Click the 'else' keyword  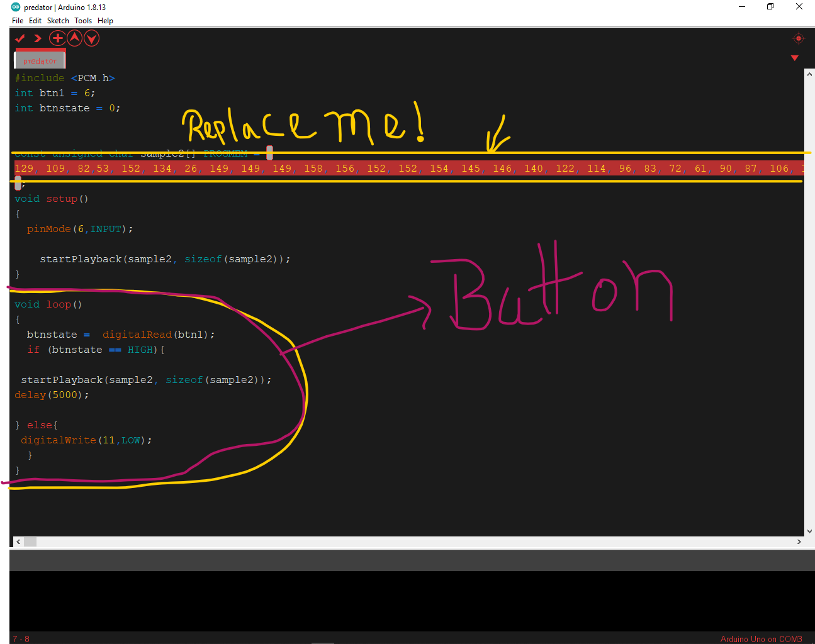40,425
